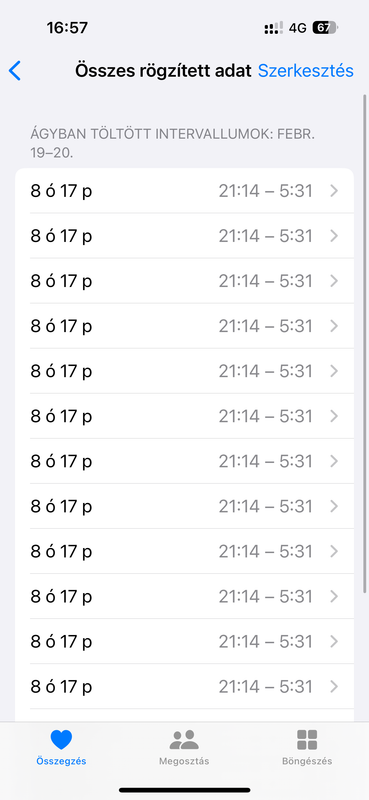369x800 pixels.
Task: Open the sixth sleep interval row
Action: (184, 416)
